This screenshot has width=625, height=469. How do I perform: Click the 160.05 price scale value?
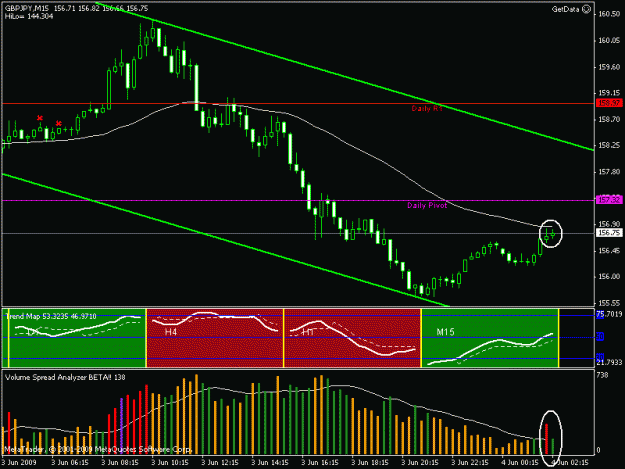click(609, 40)
